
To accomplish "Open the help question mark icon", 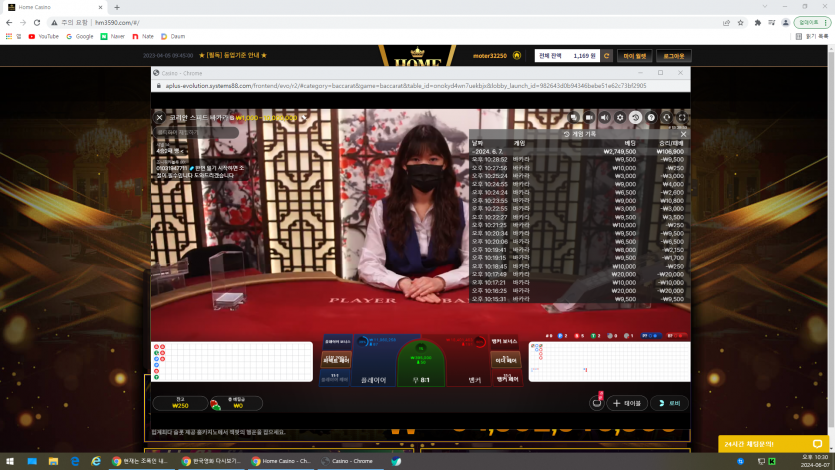I will [x=651, y=118].
